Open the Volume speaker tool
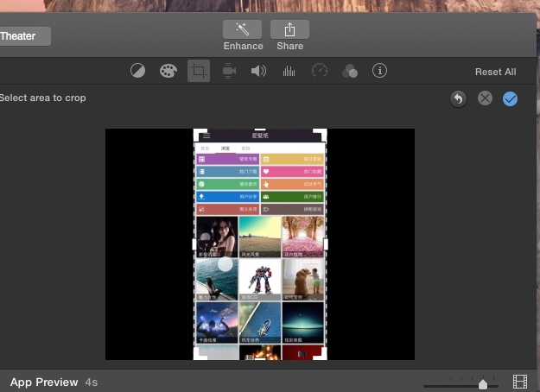 (258, 71)
